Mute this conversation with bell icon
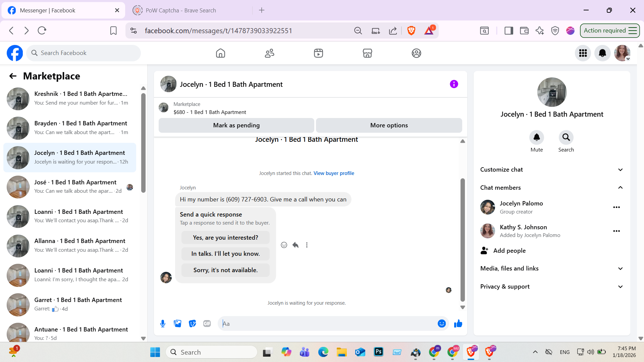The height and width of the screenshot is (362, 644). click(x=536, y=137)
